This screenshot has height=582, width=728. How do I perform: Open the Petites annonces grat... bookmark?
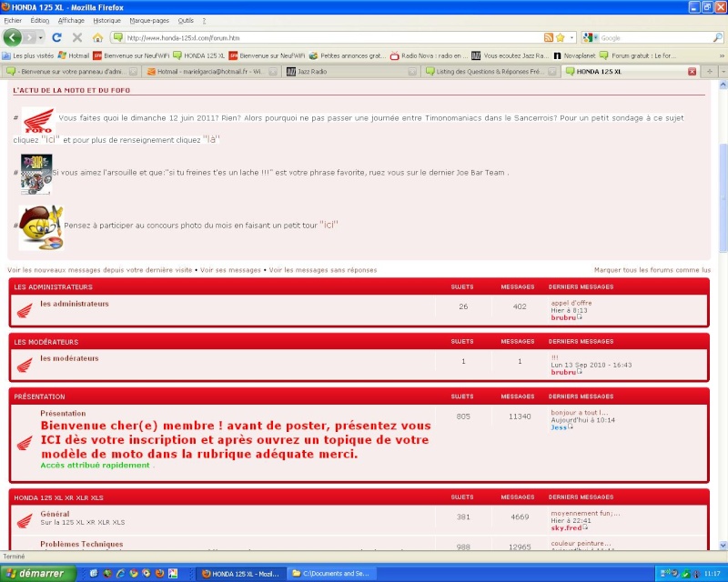point(348,55)
